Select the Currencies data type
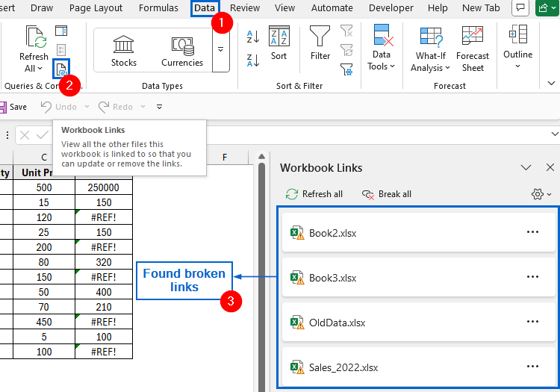 (182, 50)
